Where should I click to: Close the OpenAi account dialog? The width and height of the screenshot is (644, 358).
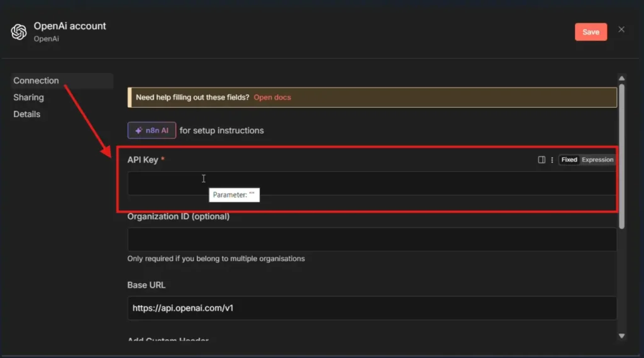(621, 30)
